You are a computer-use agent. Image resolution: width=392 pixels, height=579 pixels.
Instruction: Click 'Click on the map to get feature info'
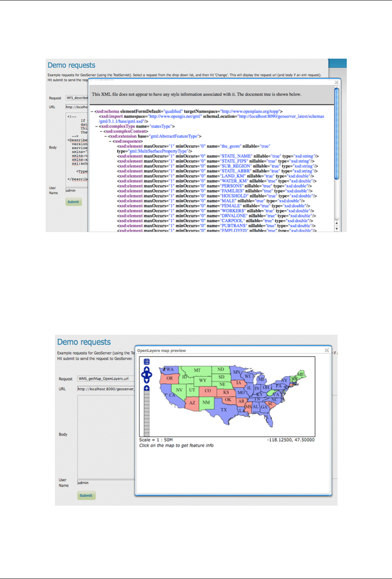coord(176,445)
